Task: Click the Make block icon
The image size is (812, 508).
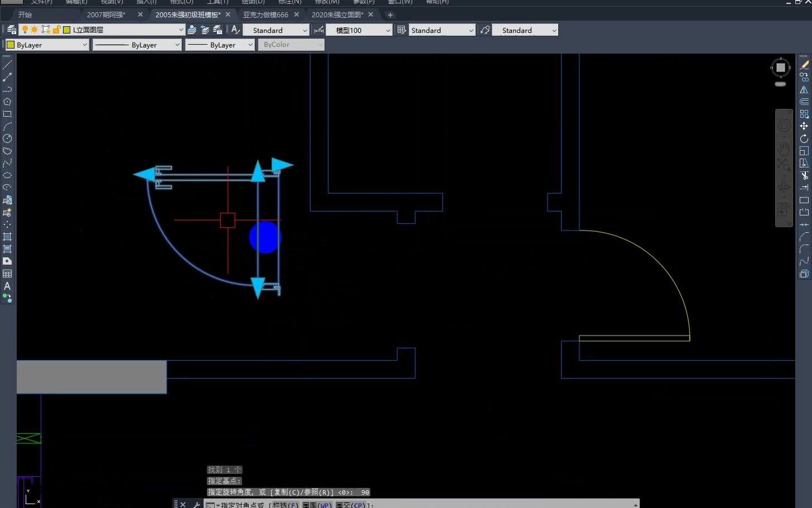Action: click(x=7, y=212)
